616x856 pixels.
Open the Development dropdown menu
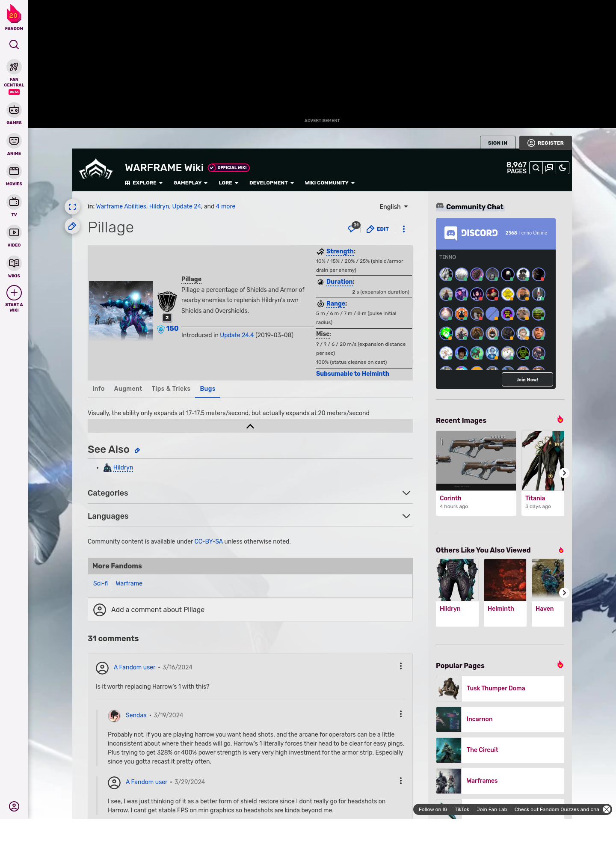pos(272,183)
